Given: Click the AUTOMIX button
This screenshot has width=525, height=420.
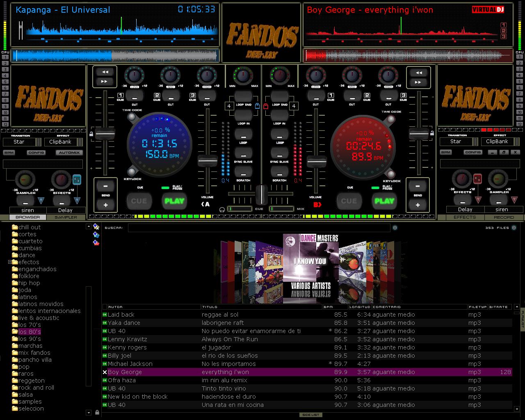Looking at the screenshot, I should (x=69, y=153).
